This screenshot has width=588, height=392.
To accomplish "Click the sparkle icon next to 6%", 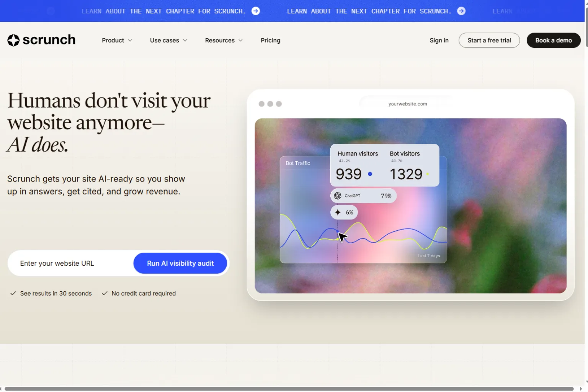I will [x=338, y=212].
